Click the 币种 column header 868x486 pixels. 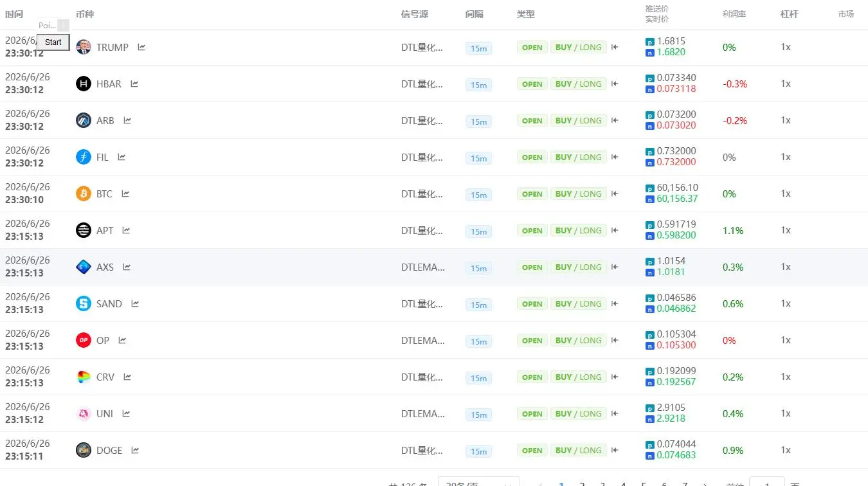[85, 14]
